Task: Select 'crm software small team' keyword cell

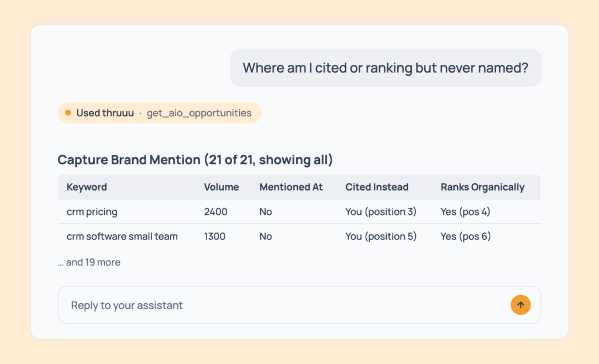Action: coord(122,236)
